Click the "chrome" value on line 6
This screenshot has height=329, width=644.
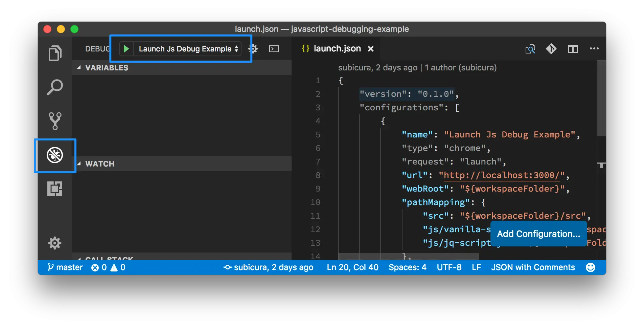coord(464,148)
